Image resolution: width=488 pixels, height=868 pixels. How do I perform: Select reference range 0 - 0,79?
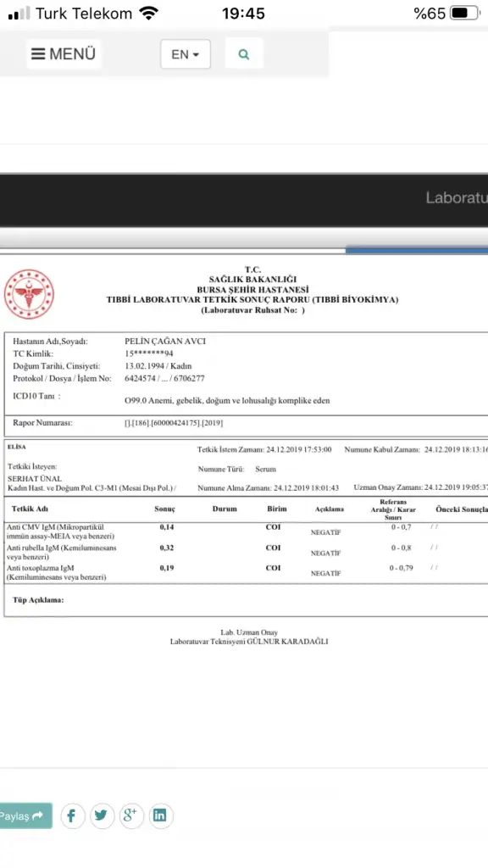pos(401,568)
